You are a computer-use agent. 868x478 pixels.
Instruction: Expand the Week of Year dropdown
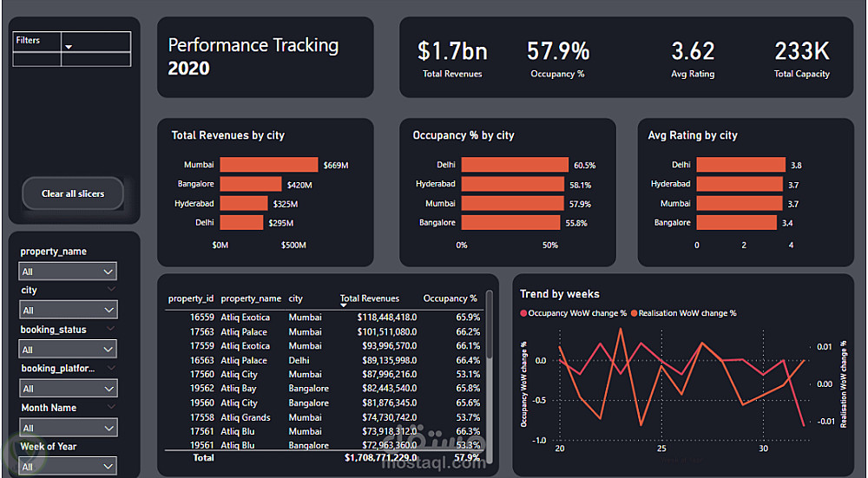[68, 467]
